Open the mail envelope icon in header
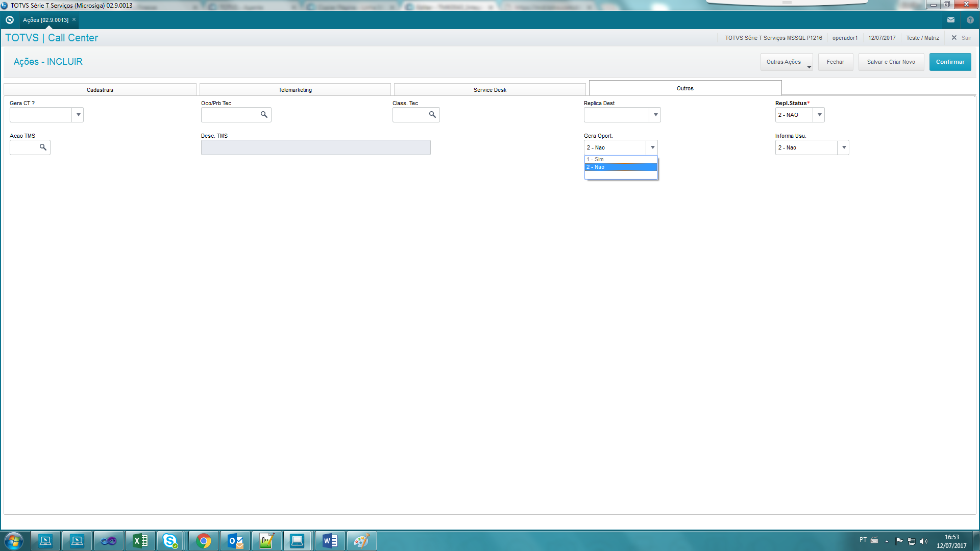 click(x=950, y=20)
